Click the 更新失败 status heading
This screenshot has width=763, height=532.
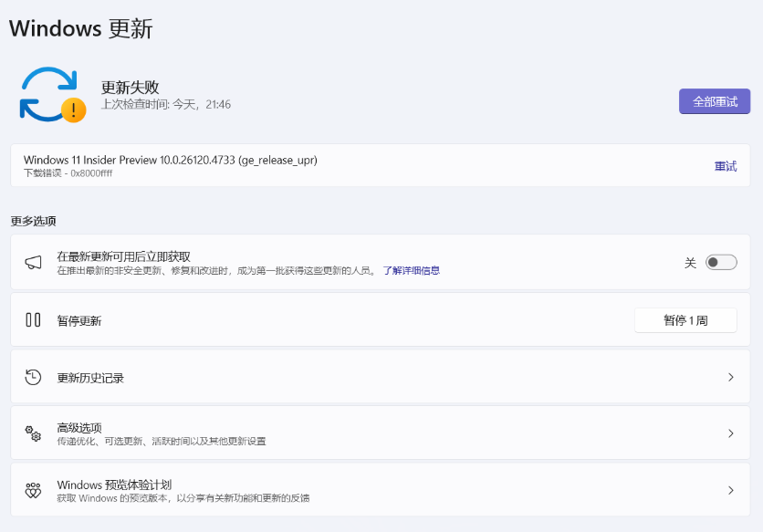coord(130,88)
